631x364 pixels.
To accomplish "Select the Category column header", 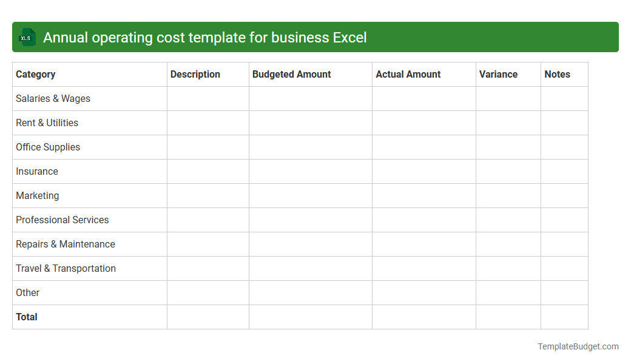I will (x=35, y=74).
